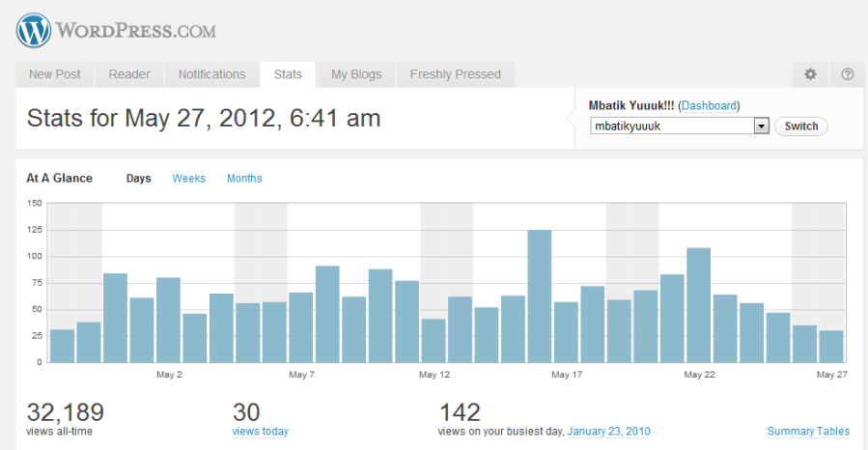
Task: Select the Stats tab
Action: click(x=288, y=74)
